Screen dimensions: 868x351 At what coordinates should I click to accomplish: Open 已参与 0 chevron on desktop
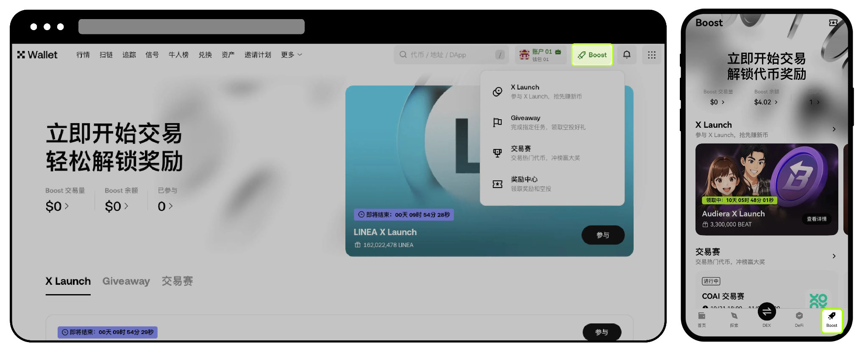click(x=170, y=206)
